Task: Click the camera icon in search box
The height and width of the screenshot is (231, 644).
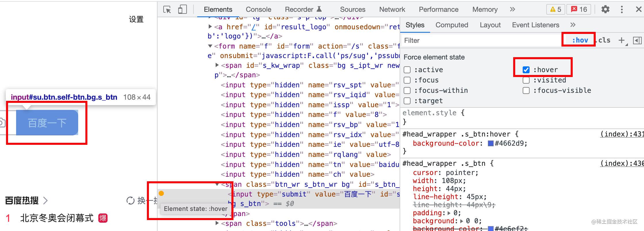Action: [2, 123]
